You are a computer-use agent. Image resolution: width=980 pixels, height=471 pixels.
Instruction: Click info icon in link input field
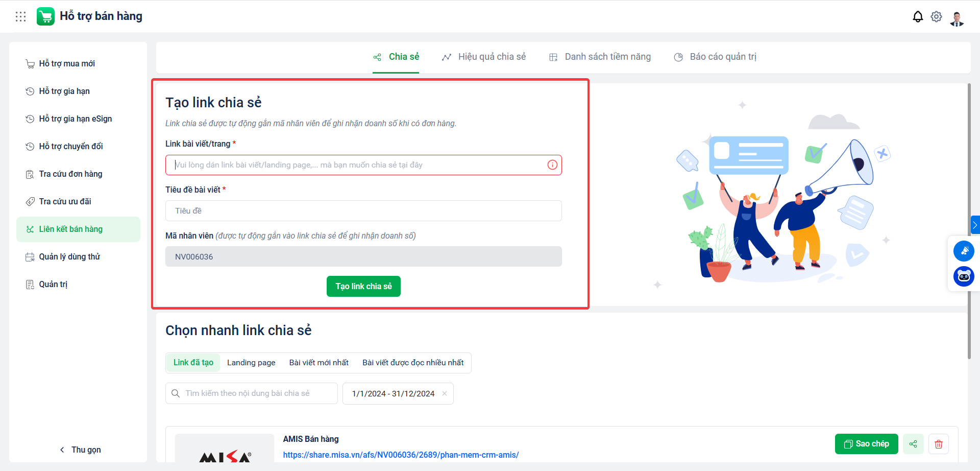[x=552, y=164]
